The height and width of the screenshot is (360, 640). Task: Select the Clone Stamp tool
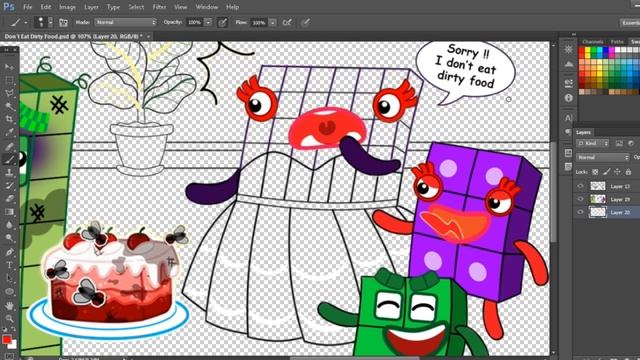click(x=9, y=172)
